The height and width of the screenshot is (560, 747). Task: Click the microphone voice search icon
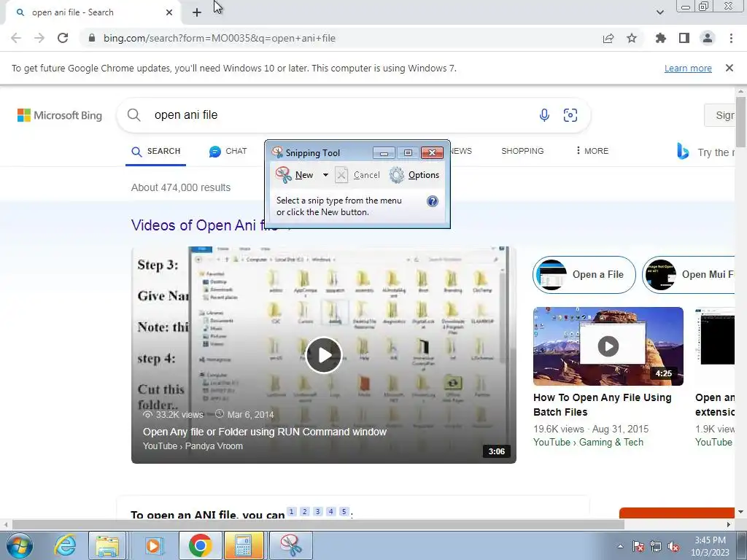544,115
